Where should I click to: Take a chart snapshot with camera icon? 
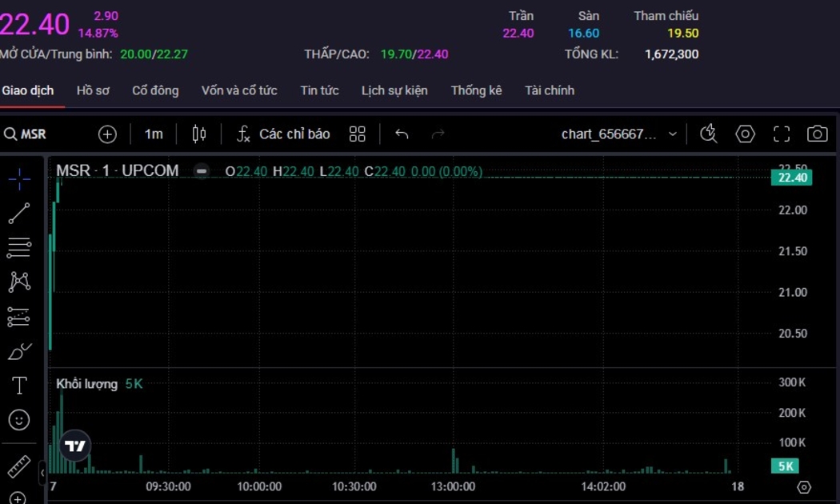coord(817,134)
